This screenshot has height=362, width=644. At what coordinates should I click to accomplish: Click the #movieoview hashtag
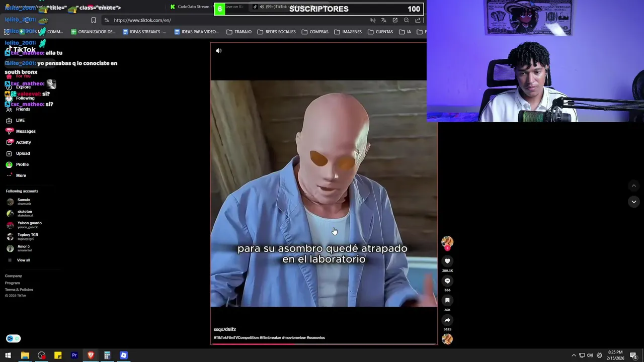tap(294, 338)
